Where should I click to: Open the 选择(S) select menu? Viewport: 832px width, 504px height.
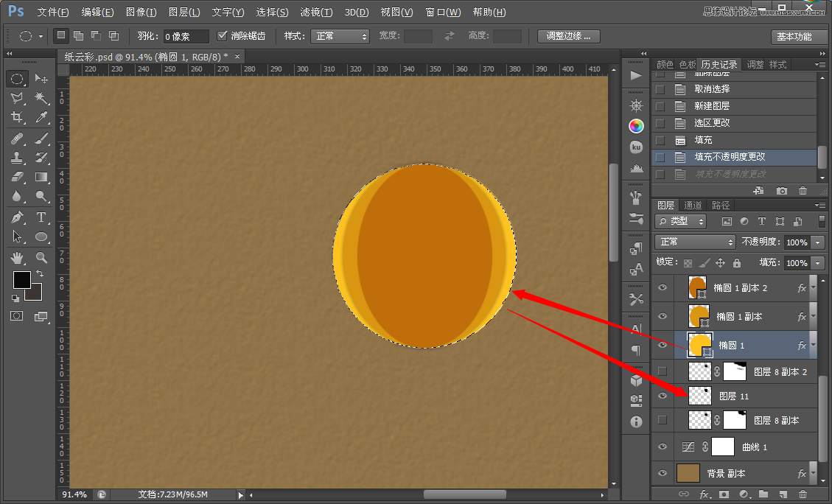click(x=272, y=12)
